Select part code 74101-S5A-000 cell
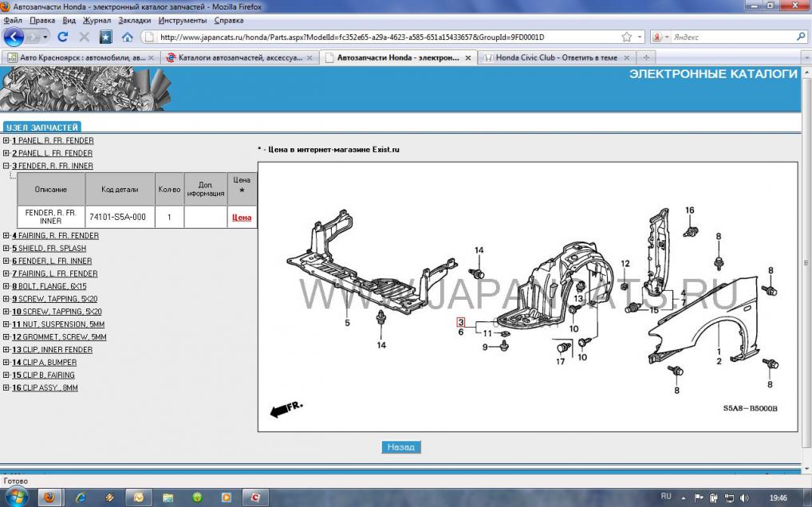Viewport: 812px width, 507px height. pyautogui.click(x=120, y=218)
